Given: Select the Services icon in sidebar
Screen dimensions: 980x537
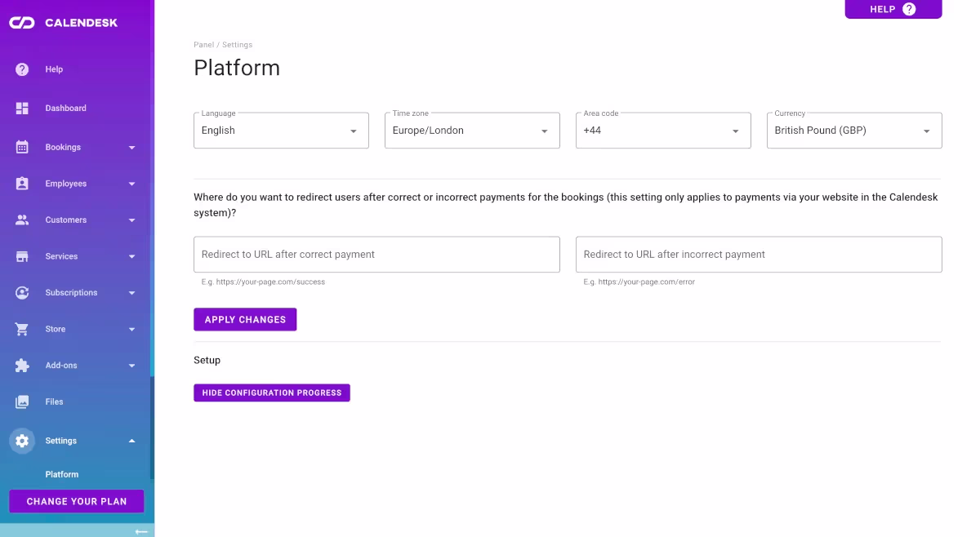Looking at the screenshot, I should pyautogui.click(x=22, y=255).
